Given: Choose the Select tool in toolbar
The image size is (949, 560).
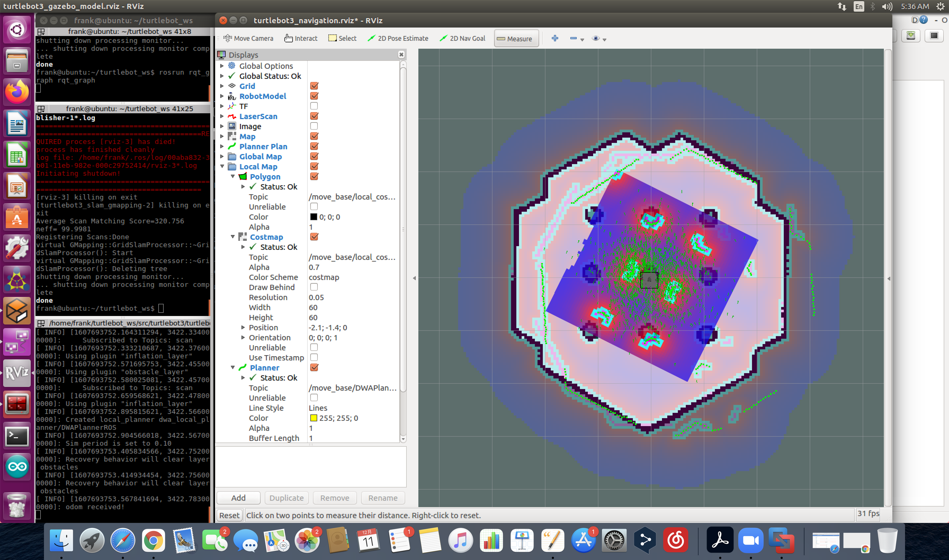Looking at the screenshot, I should coord(342,38).
